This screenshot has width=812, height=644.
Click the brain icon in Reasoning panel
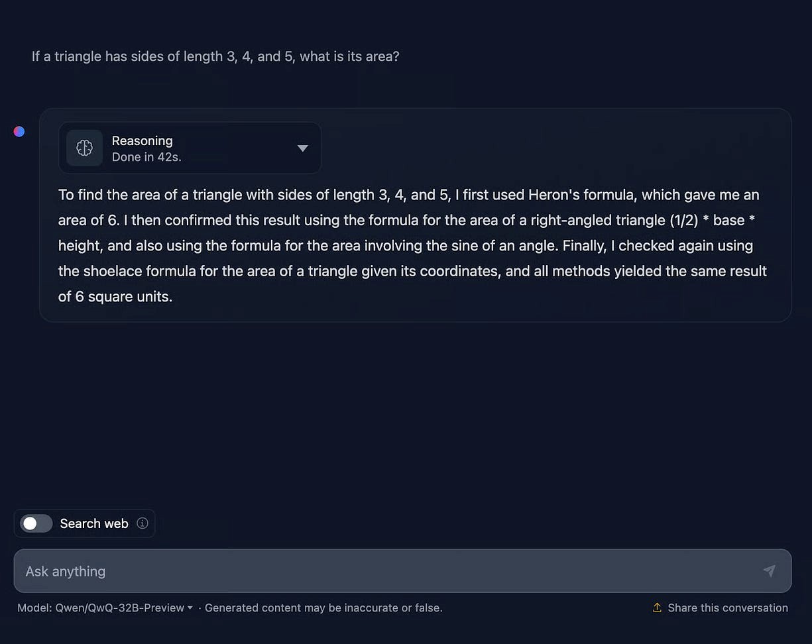pos(84,148)
